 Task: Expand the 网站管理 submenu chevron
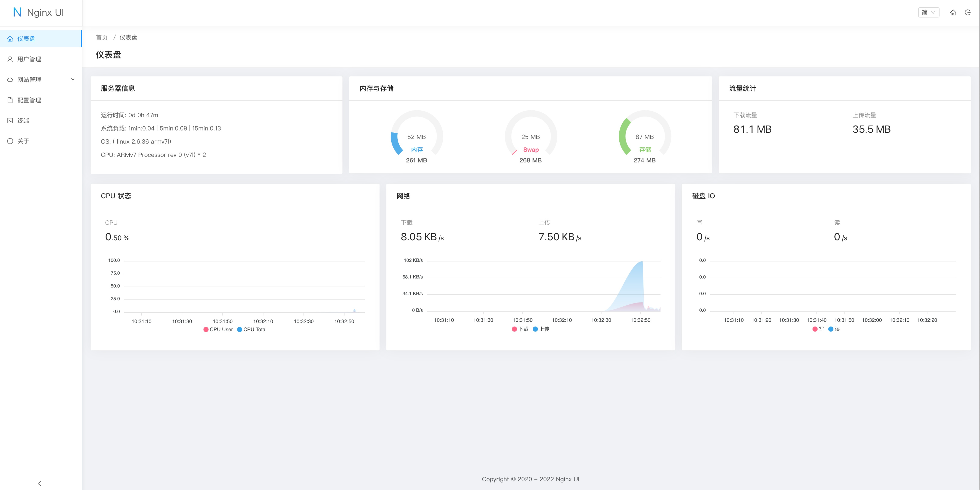73,80
